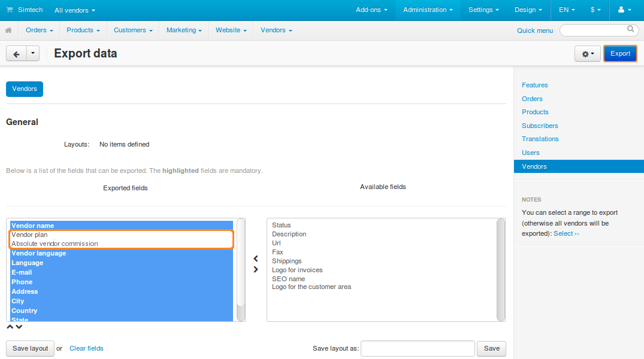The height and width of the screenshot is (359, 644).
Task: Move exported field up arrow
Action: pyautogui.click(x=10, y=327)
